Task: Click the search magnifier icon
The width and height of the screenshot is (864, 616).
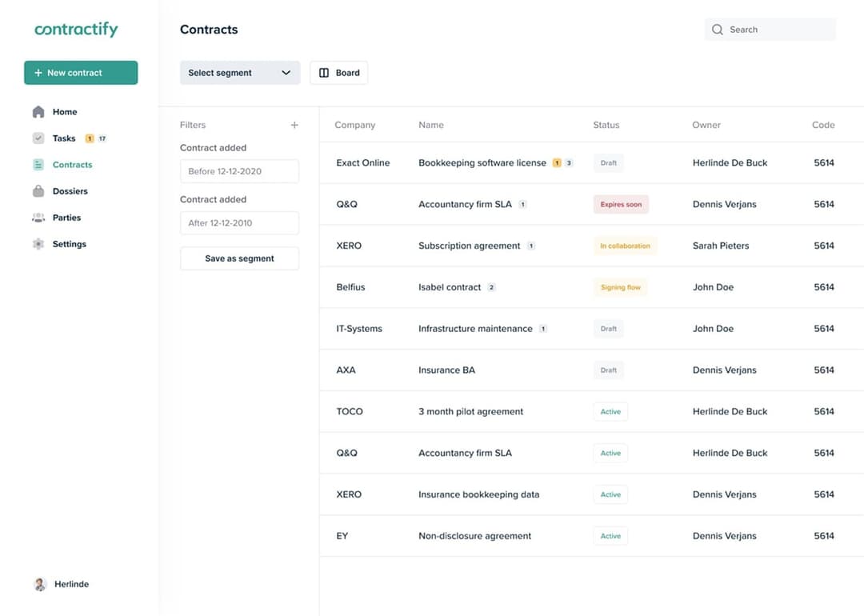Action: pyautogui.click(x=718, y=29)
